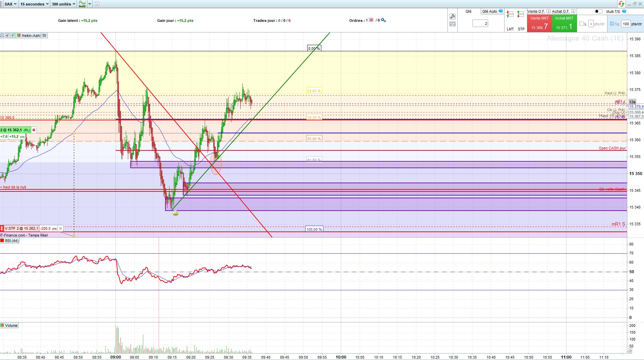
Task: Open the wrench settings tool
Action: (453, 16)
